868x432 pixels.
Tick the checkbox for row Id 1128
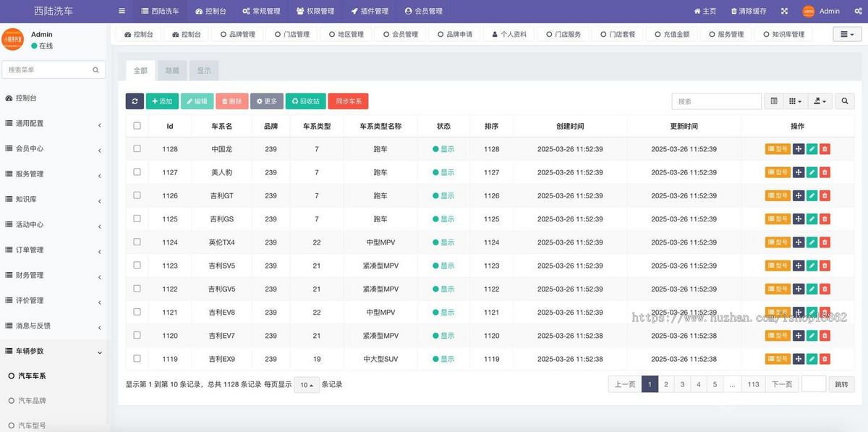(137, 149)
